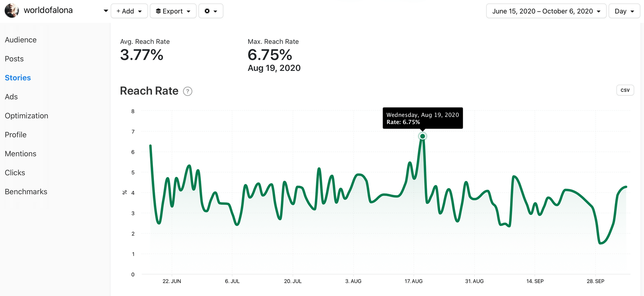Go to the Audience section

pos(21,40)
